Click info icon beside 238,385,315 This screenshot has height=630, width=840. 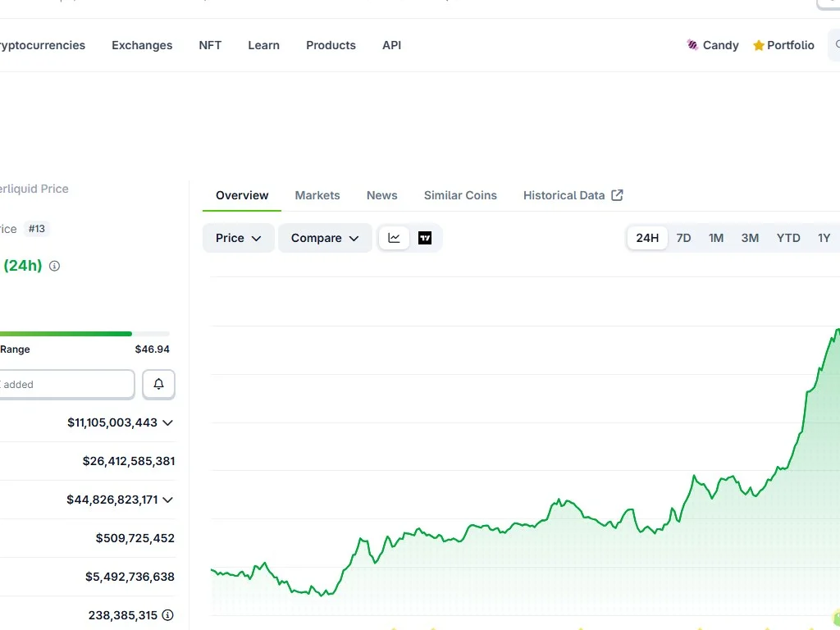(167, 615)
